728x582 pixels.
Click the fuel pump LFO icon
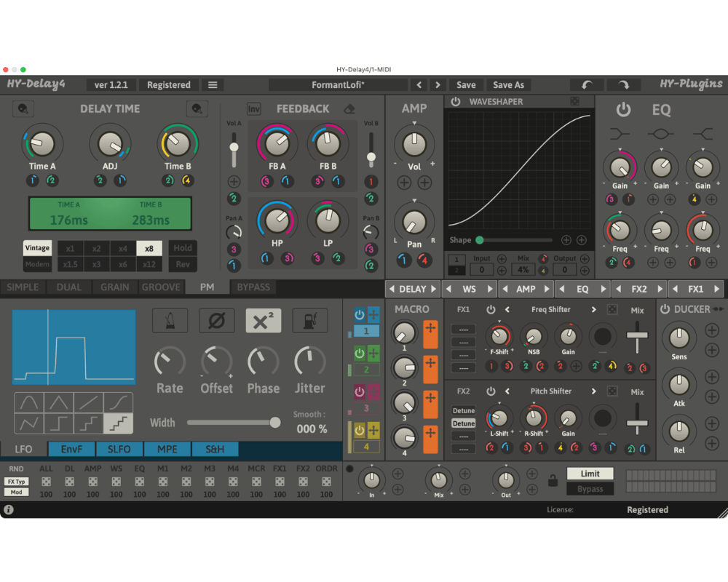[x=310, y=321]
